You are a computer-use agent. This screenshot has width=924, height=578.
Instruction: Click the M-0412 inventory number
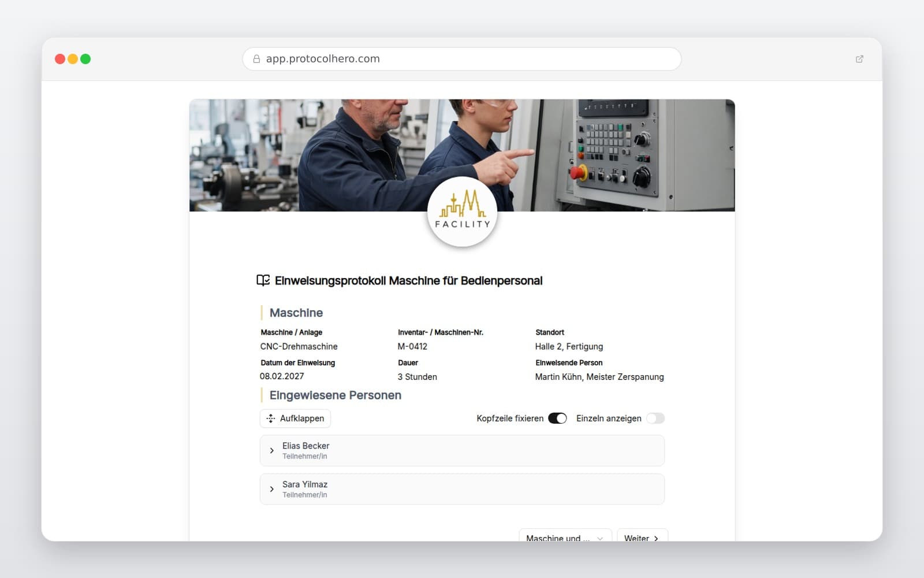tap(412, 346)
